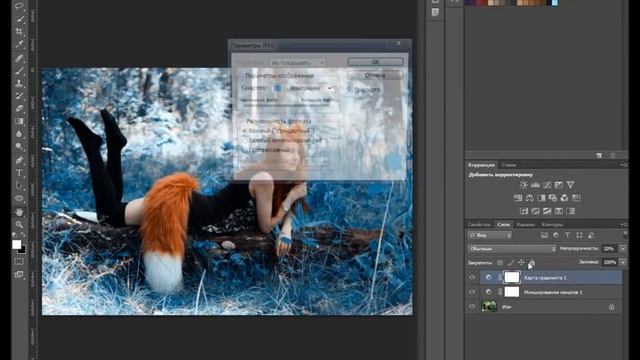This screenshot has height=360, width=640.
Task: Add a Channel Mixer adjustment layer
Action: (564, 198)
